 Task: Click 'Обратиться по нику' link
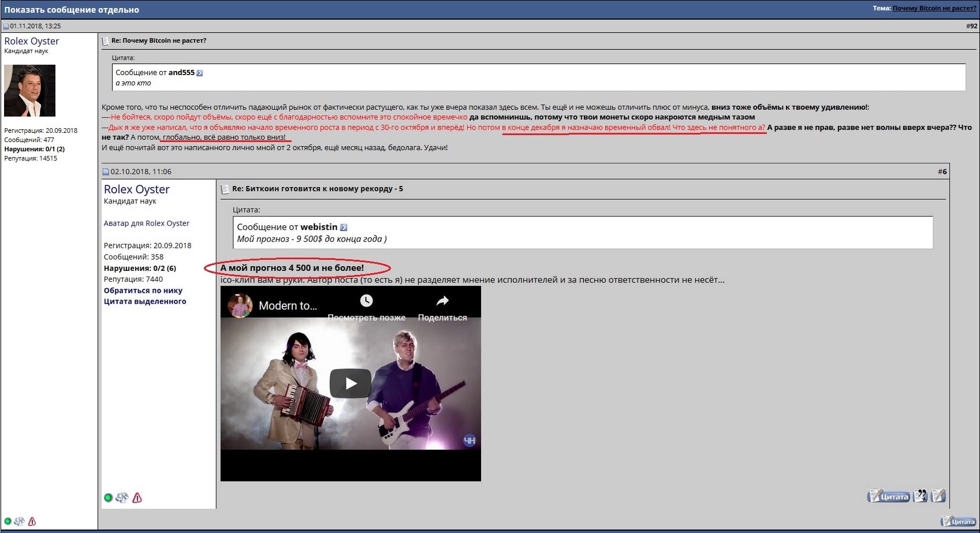click(143, 290)
